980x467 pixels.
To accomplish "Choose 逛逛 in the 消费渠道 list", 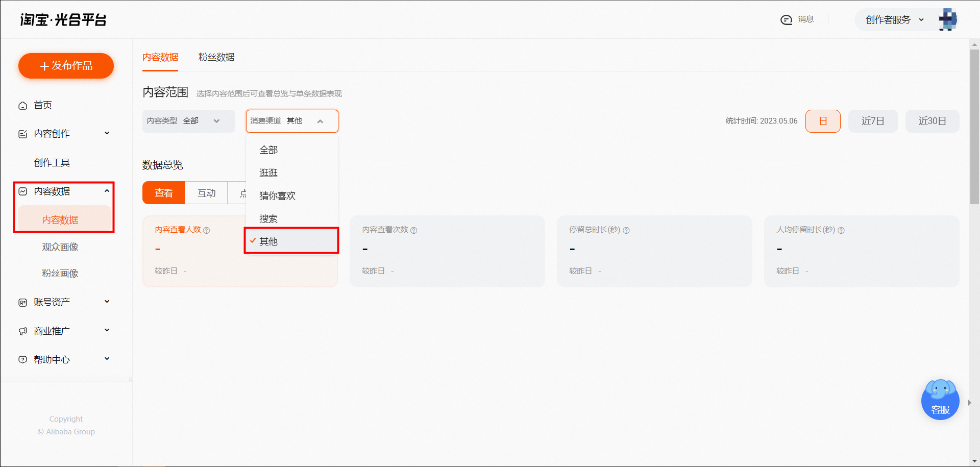I will 292,173.
